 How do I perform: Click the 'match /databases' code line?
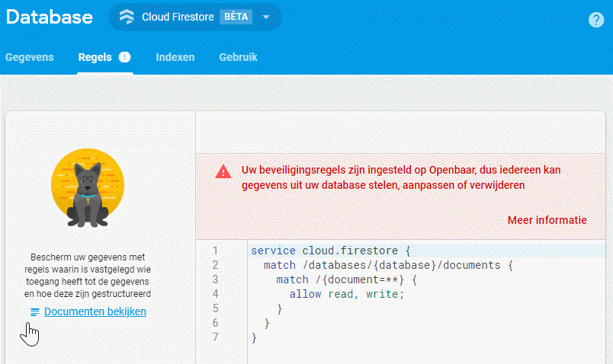[x=389, y=265]
